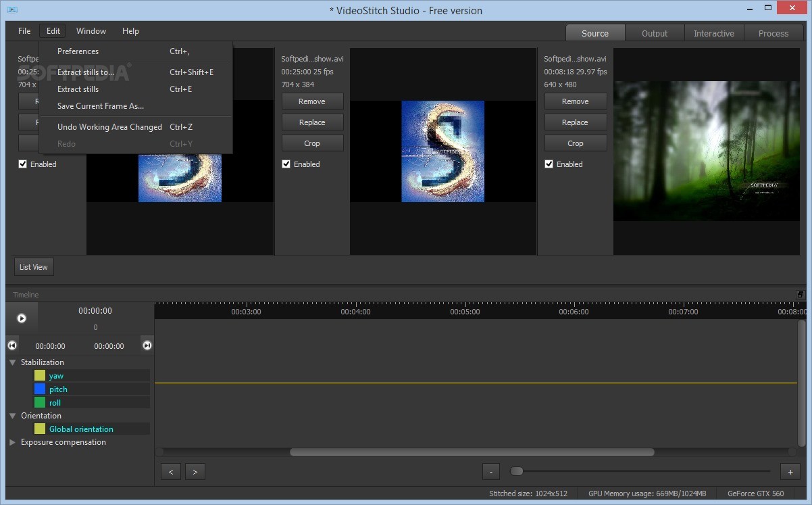This screenshot has height=505, width=812.
Task: Jump to the timeline start marker icon
Action: pos(12,345)
